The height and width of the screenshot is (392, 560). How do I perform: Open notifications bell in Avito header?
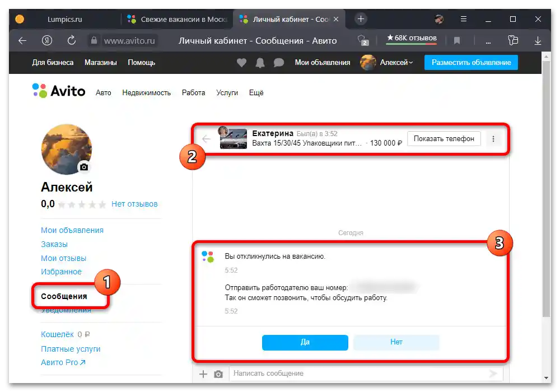coord(260,63)
